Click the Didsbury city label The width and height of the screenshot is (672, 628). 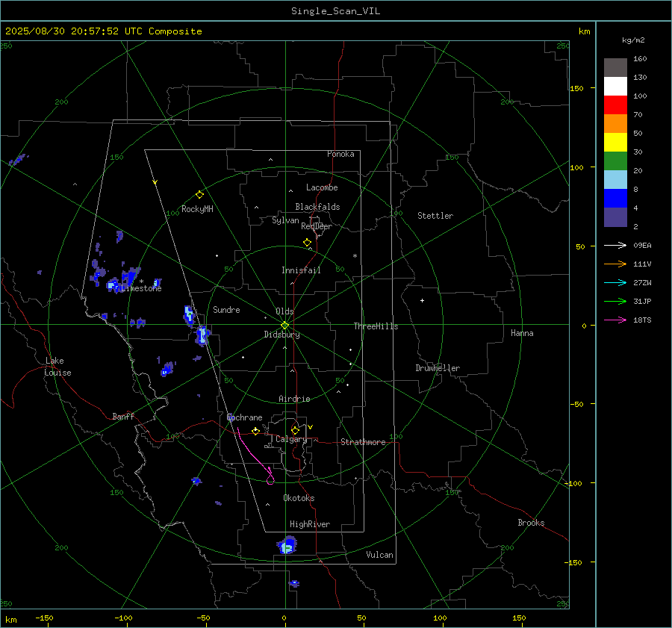[281, 335]
